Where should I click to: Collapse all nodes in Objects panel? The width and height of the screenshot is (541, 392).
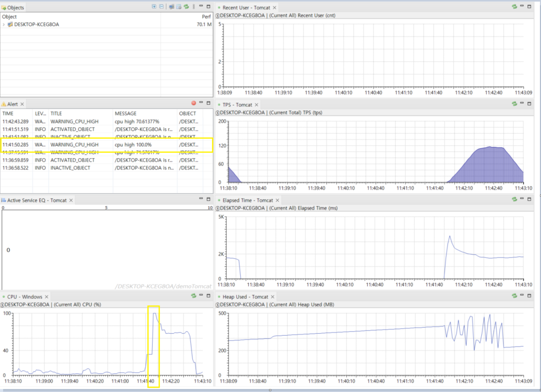[161, 7]
